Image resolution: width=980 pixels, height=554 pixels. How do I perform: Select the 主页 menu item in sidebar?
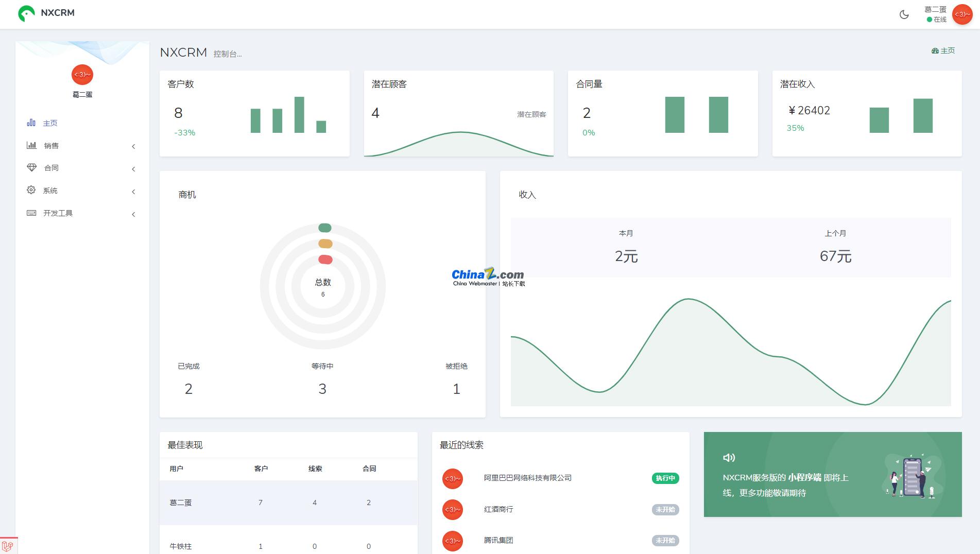50,123
